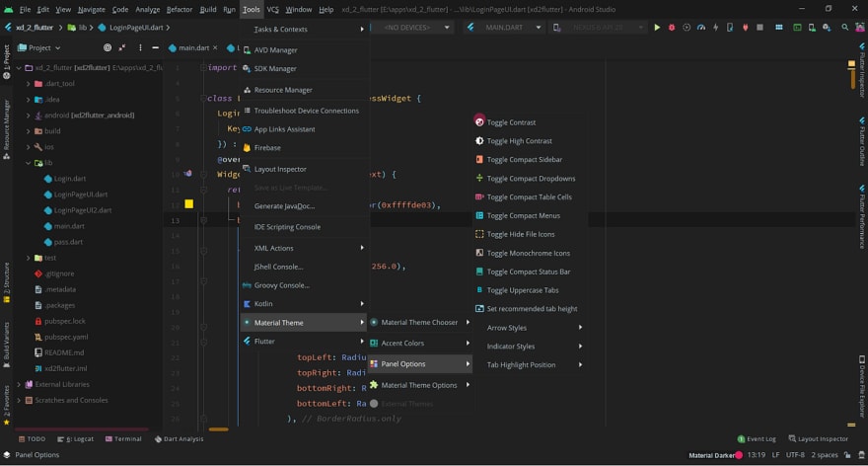Open Terminal tool window
This screenshot has width=868, height=466.
pos(123,439)
